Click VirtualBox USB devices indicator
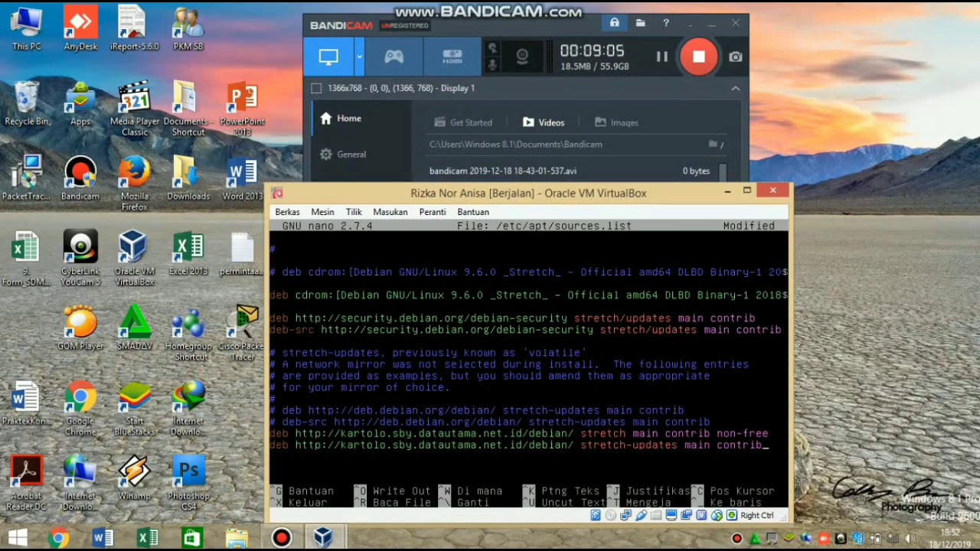This screenshot has height=551, width=980. coord(641,516)
